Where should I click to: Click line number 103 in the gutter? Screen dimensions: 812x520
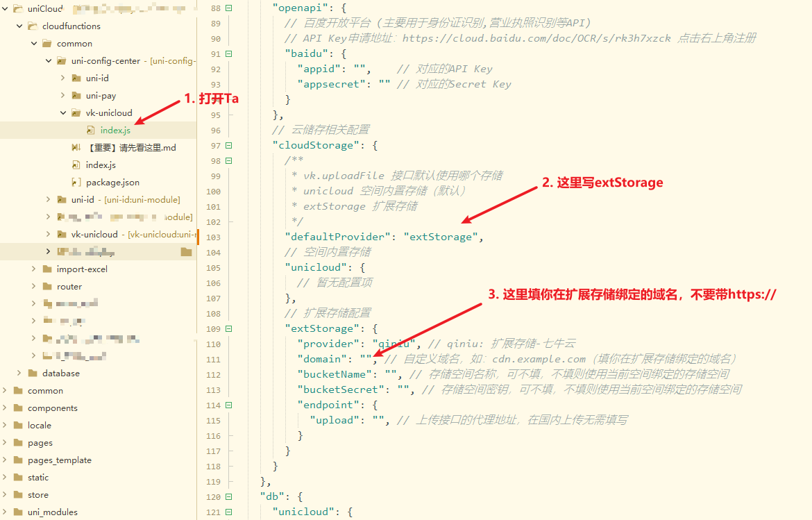click(x=212, y=237)
